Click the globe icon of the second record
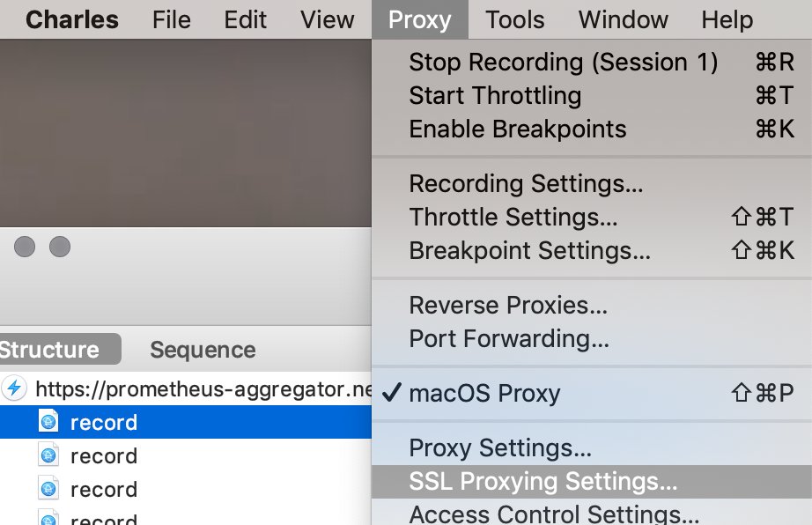This screenshot has width=812, height=525. pyautogui.click(x=48, y=455)
